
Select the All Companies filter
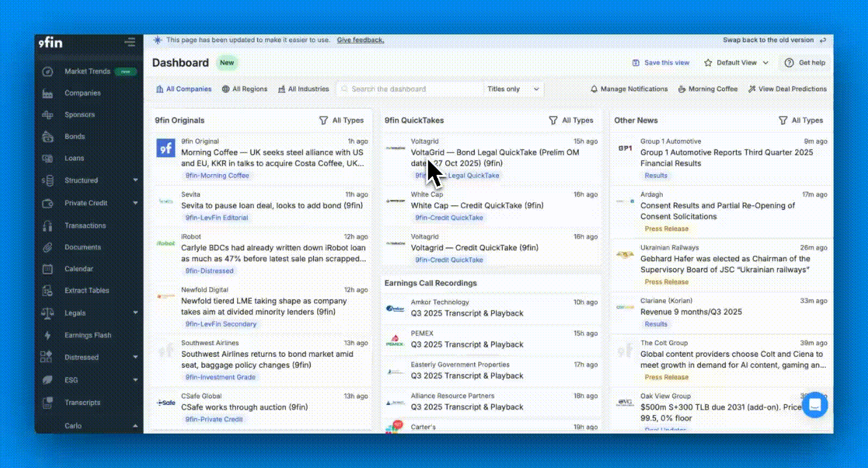click(x=184, y=89)
